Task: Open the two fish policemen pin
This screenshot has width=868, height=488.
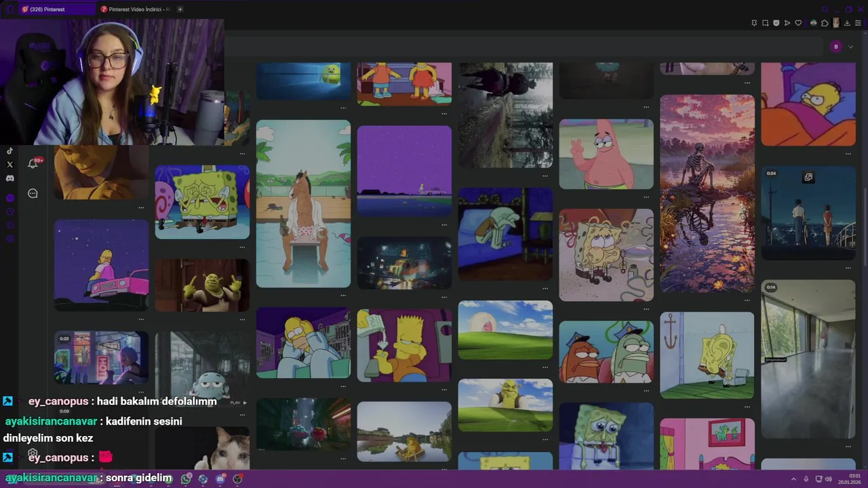Action: pos(606,352)
